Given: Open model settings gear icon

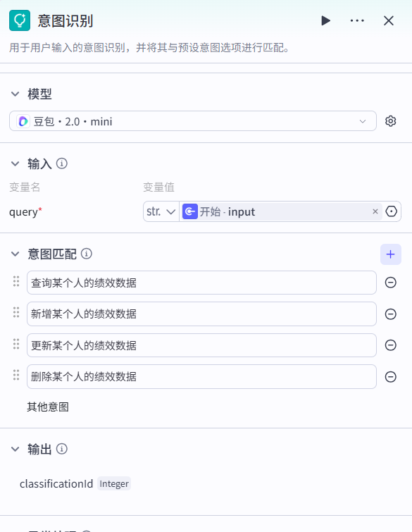Looking at the screenshot, I should [391, 121].
